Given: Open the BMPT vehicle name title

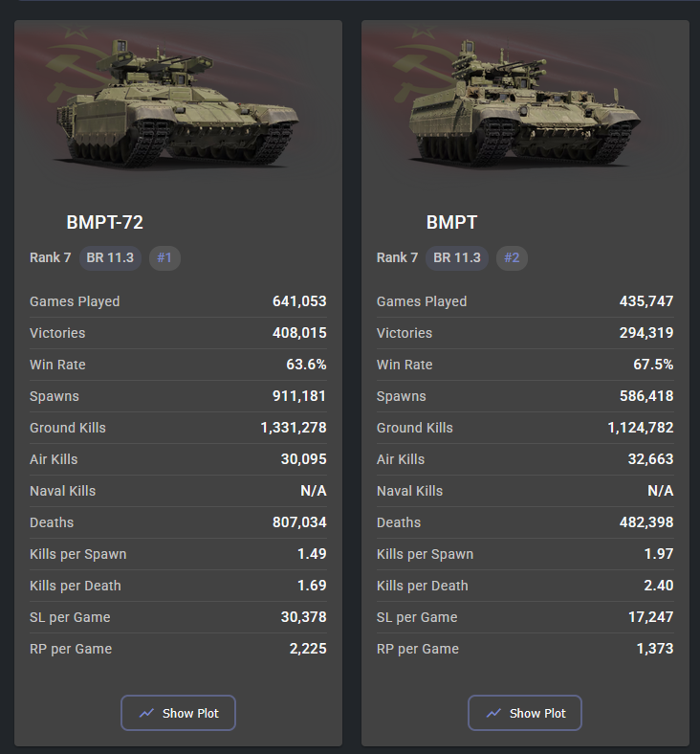Looking at the screenshot, I should pos(451,223).
